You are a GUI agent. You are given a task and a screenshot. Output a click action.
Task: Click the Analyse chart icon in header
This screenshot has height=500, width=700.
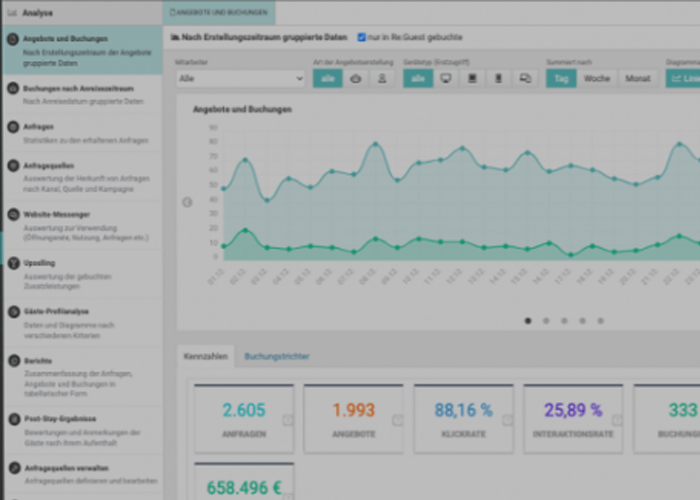coord(12,13)
